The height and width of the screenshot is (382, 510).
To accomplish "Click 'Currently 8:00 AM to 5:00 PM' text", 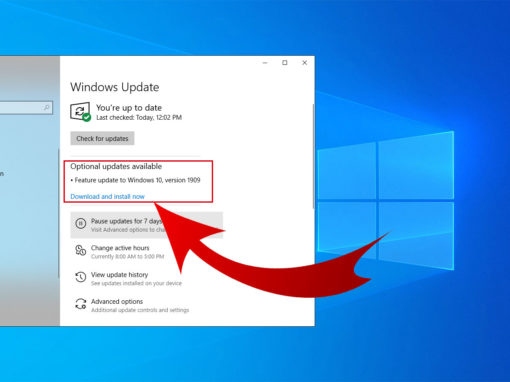I will [x=128, y=256].
